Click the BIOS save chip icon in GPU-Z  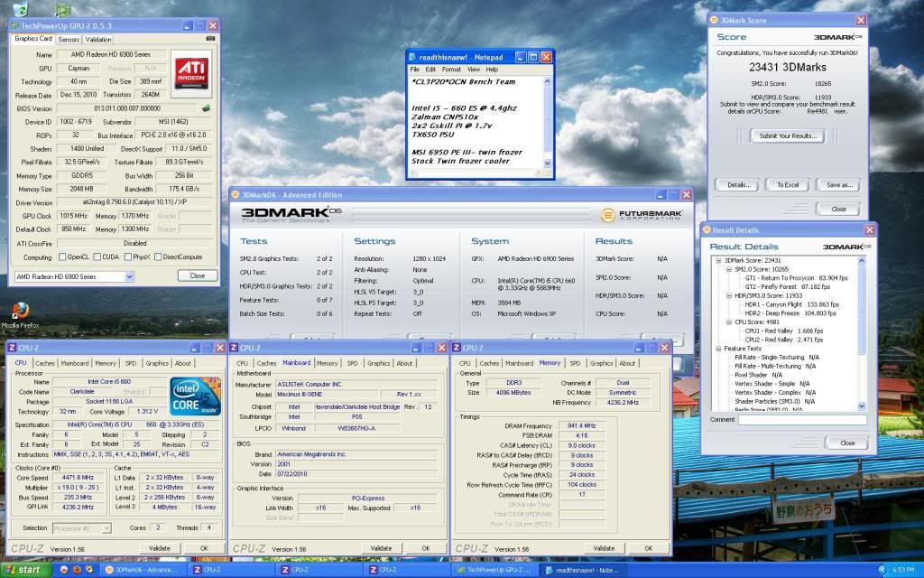207,108
